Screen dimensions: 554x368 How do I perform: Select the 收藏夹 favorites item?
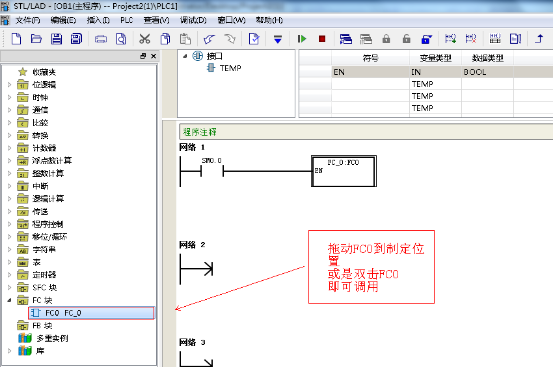(x=37, y=72)
